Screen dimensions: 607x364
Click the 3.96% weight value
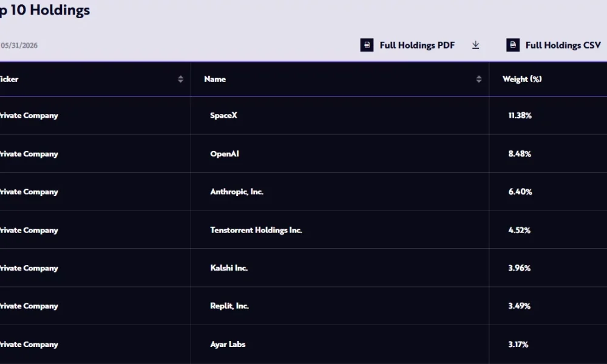(x=519, y=268)
